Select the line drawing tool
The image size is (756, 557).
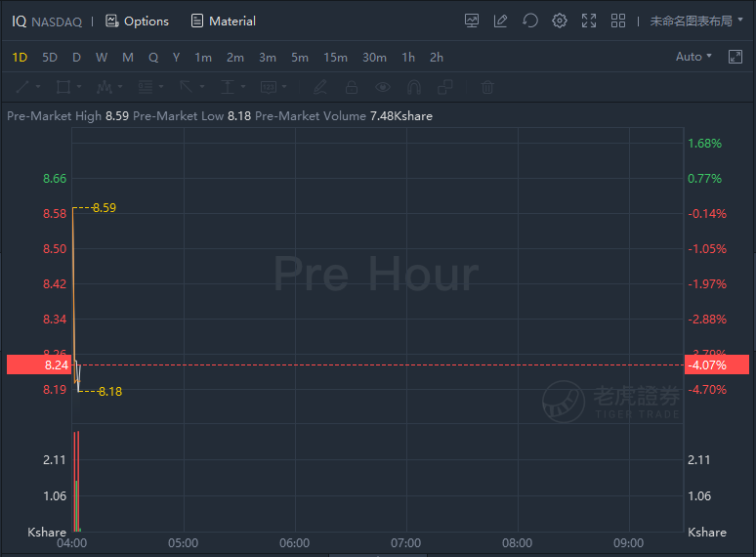22,87
